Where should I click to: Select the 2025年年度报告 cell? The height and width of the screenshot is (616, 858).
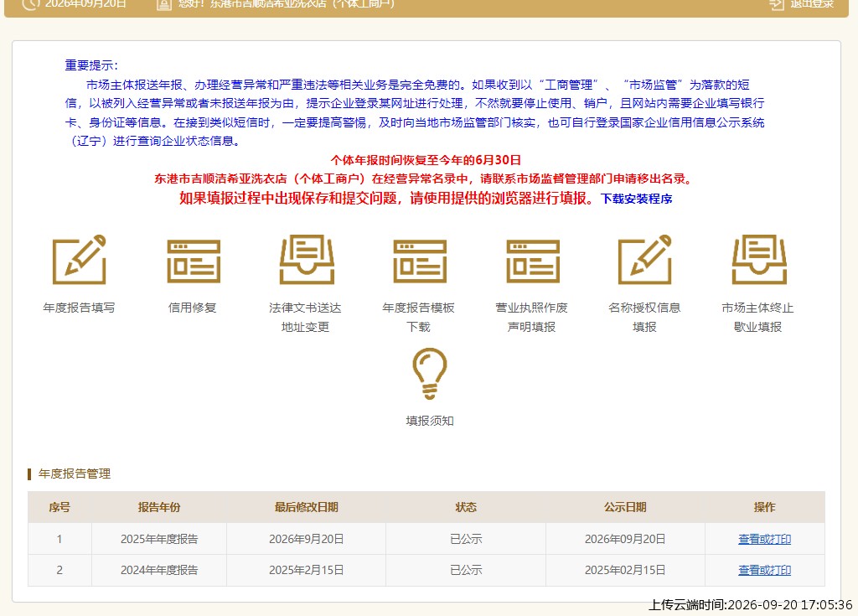[x=159, y=540]
